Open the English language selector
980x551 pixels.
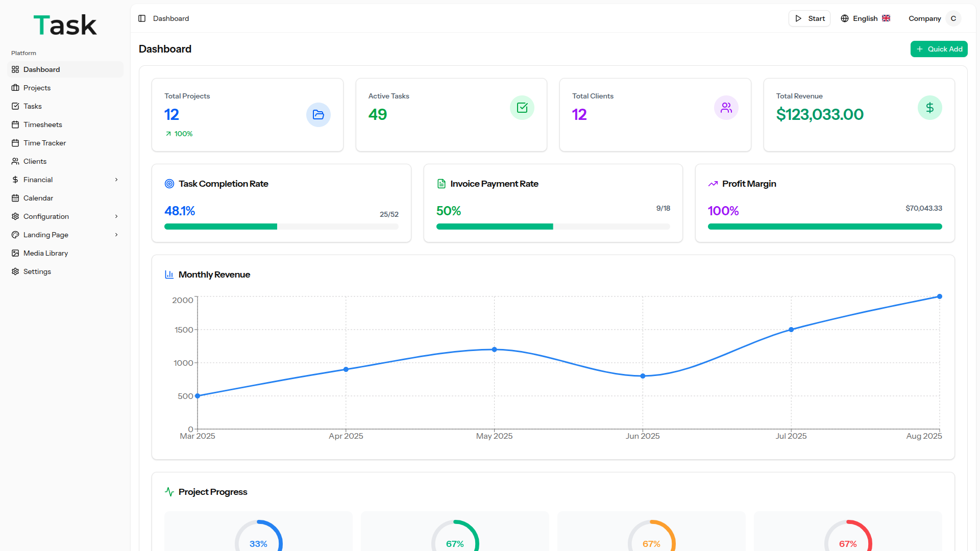(866, 18)
